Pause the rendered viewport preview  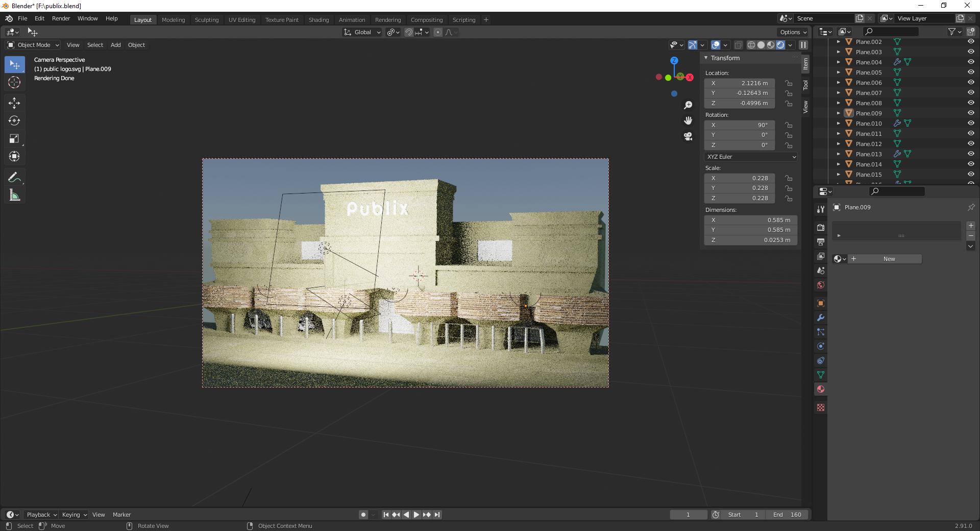click(x=803, y=45)
